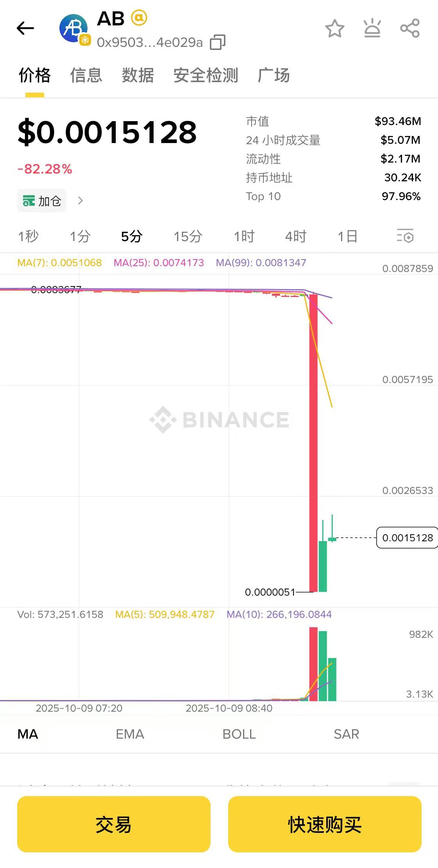The width and height of the screenshot is (438, 868).
Task: Select the 1日 chart interval
Action: [347, 236]
